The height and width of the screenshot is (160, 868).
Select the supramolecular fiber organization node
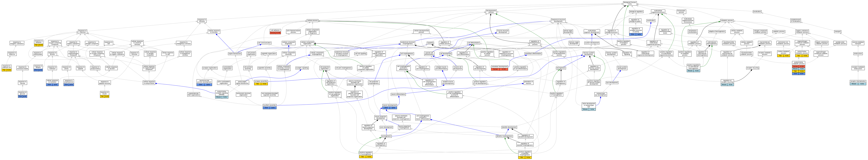[193, 95]
